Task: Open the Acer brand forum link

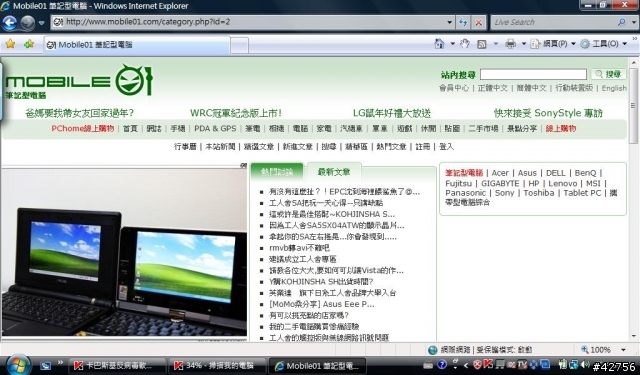Action: [500, 173]
